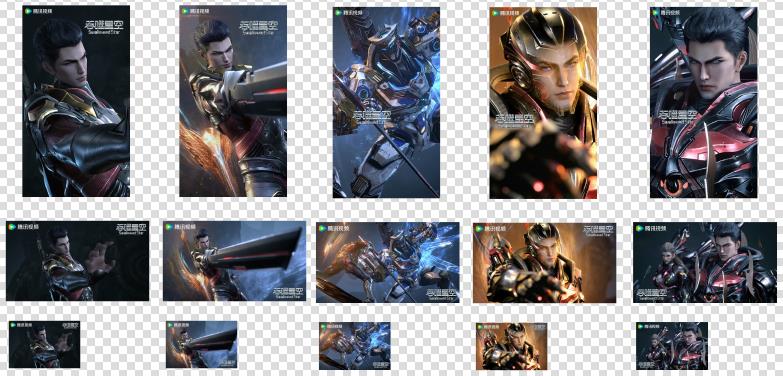This screenshot has width=783, height=376.
Task: Select the tall poster of black-haired man with folded arms
Action: (76, 101)
